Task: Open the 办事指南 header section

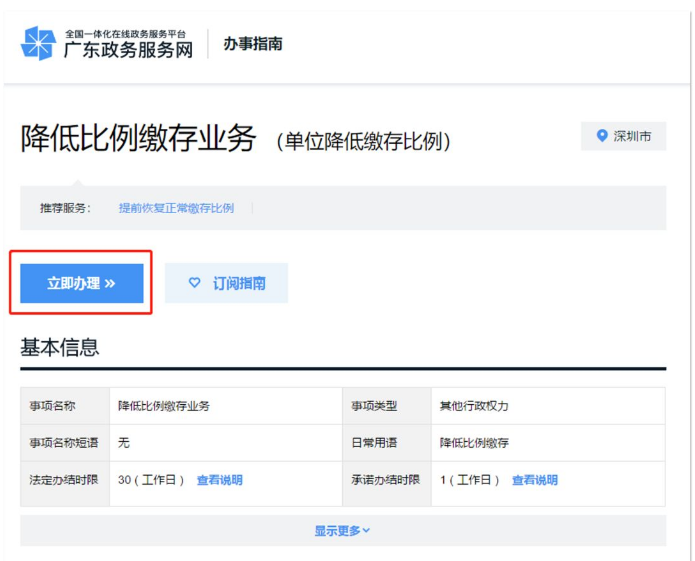Action: pos(252,44)
